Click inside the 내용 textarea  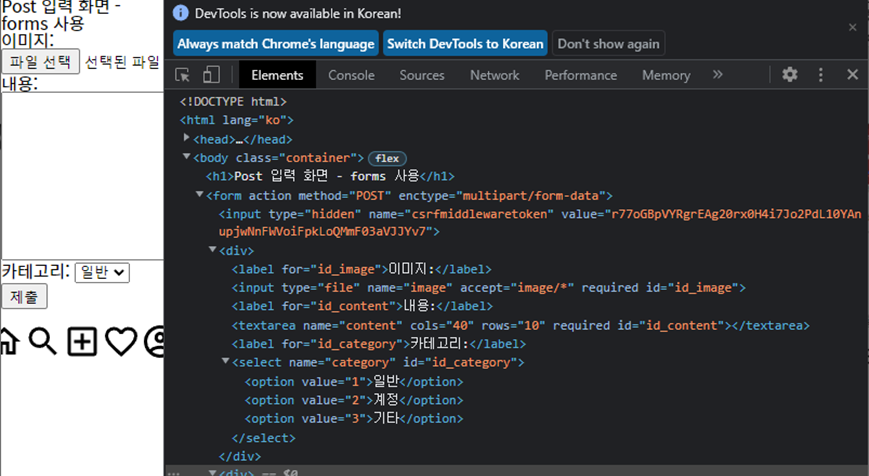(82, 176)
